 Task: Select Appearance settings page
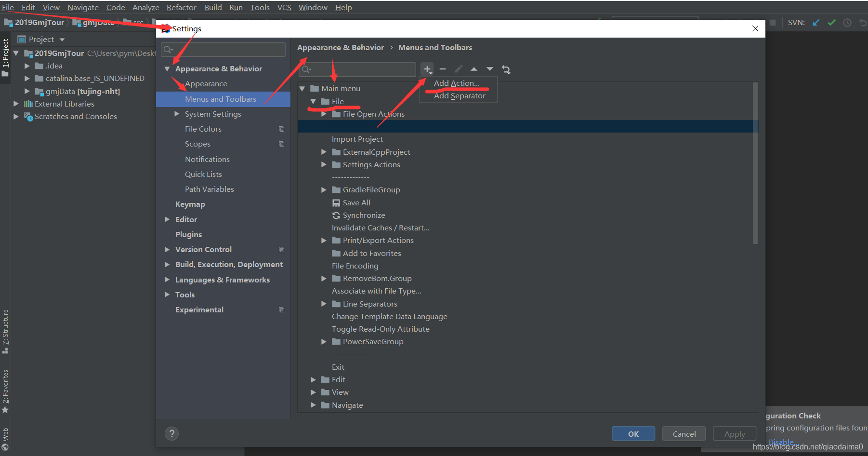(x=206, y=84)
